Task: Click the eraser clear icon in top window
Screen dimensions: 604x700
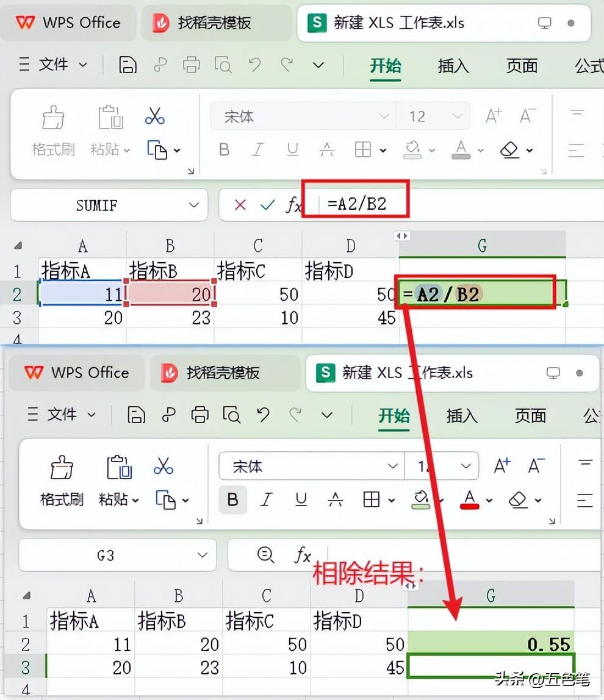Action: click(509, 150)
